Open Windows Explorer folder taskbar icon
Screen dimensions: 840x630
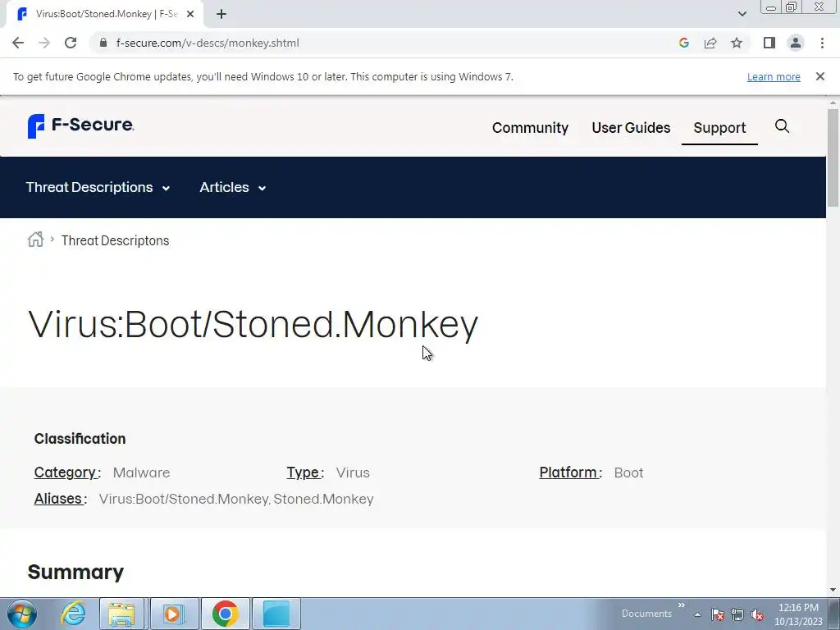click(122, 614)
